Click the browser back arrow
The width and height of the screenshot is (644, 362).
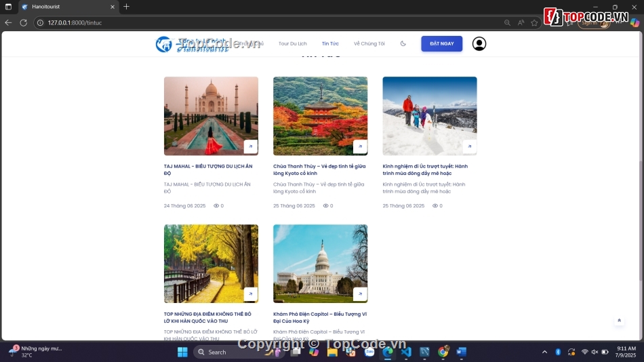coord(8,22)
